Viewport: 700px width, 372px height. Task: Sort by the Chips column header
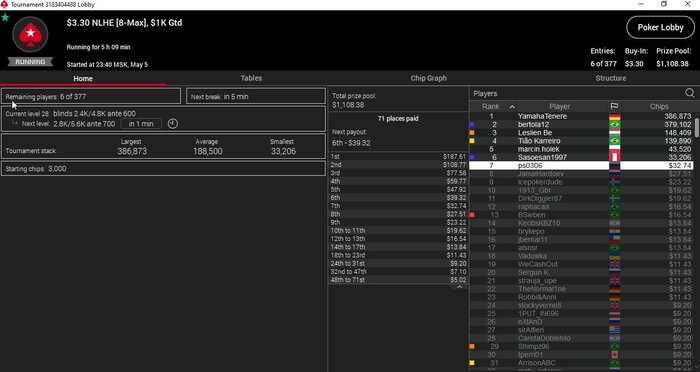[659, 106]
